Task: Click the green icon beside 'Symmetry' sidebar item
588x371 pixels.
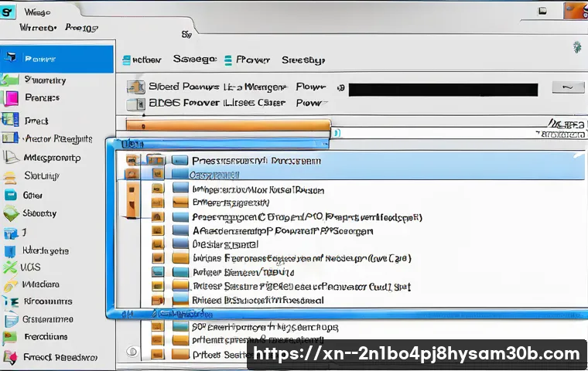Action: pyautogui.click(x=10, y=80)
